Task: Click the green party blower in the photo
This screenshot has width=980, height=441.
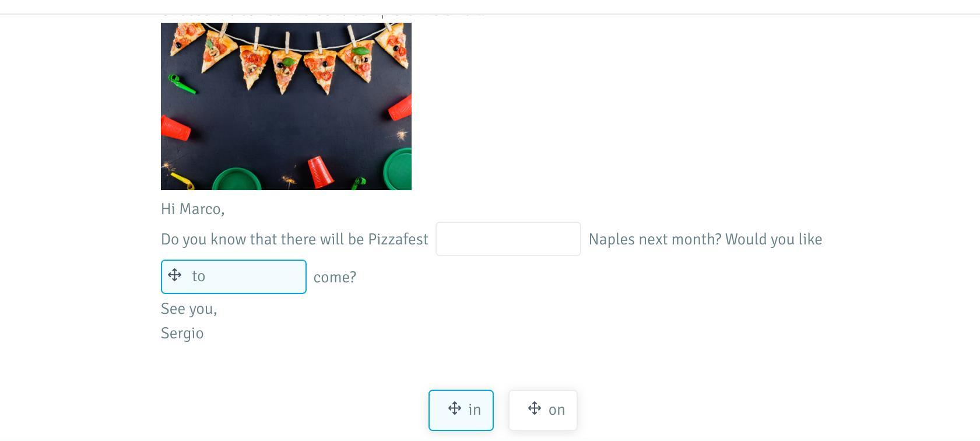Action: (x=181, y=84)
